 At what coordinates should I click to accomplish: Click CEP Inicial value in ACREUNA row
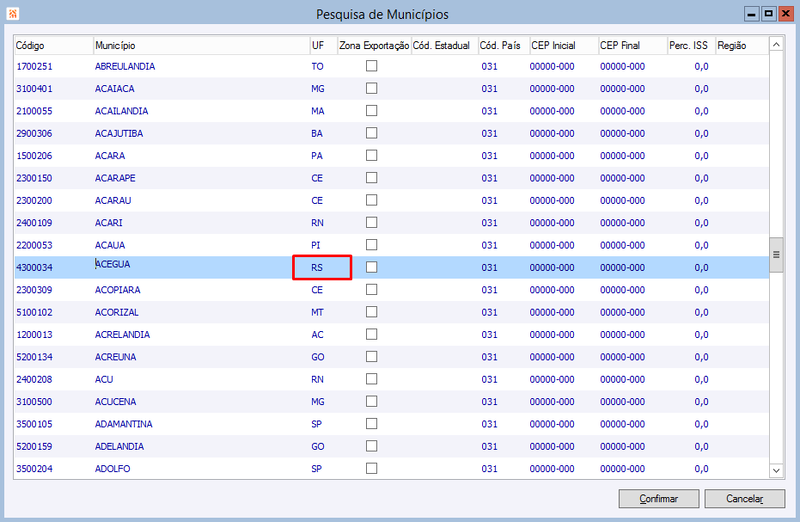coord(552,357)
